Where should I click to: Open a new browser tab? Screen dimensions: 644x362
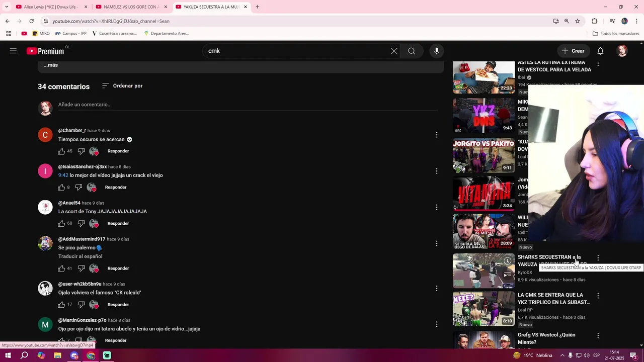pos(258,7)
